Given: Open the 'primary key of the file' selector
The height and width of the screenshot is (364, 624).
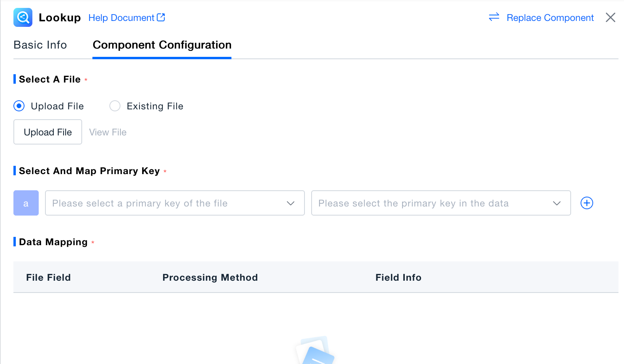Looking at the screenshot, I should point(166,203).
